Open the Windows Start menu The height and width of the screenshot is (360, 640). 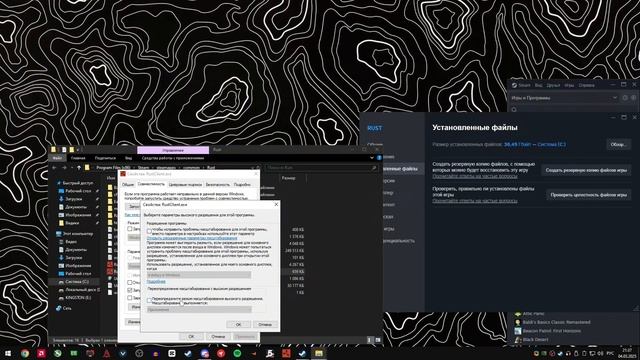click(8, 353)
